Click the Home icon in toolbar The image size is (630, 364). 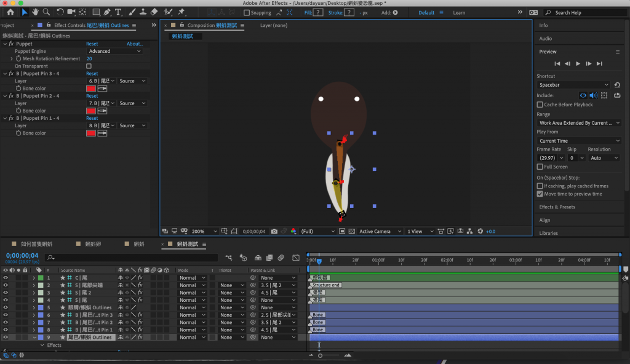pos(10,12)
